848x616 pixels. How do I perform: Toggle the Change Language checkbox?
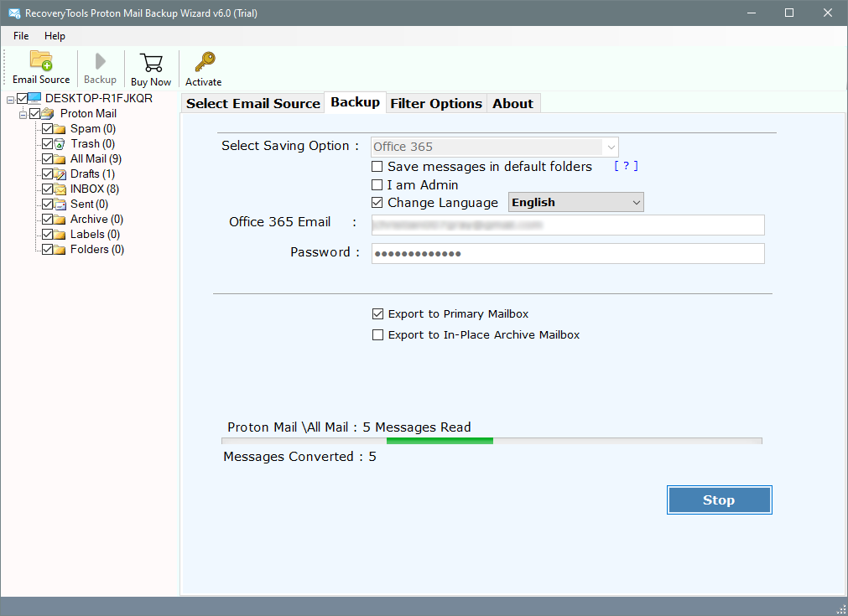(x=377, y=203)
